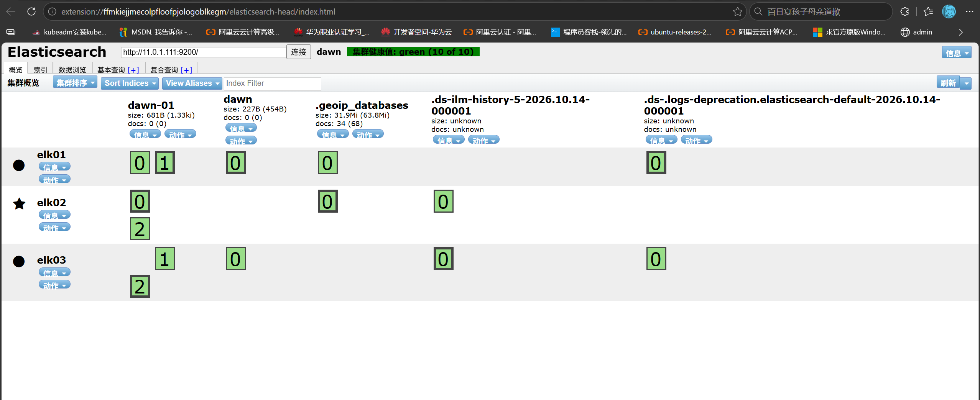
Task: Reload the page with the browser refresh icon
Action: (31, 11)
